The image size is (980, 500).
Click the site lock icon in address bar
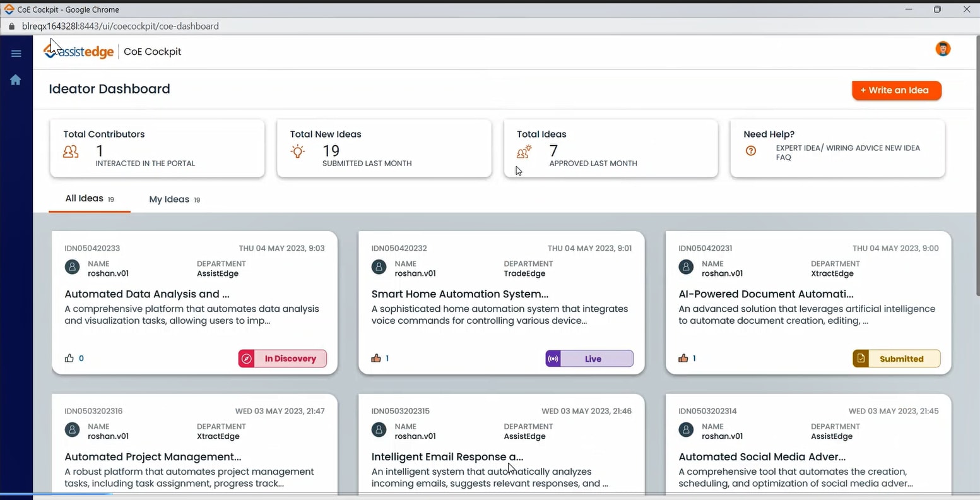click(11, 27)
